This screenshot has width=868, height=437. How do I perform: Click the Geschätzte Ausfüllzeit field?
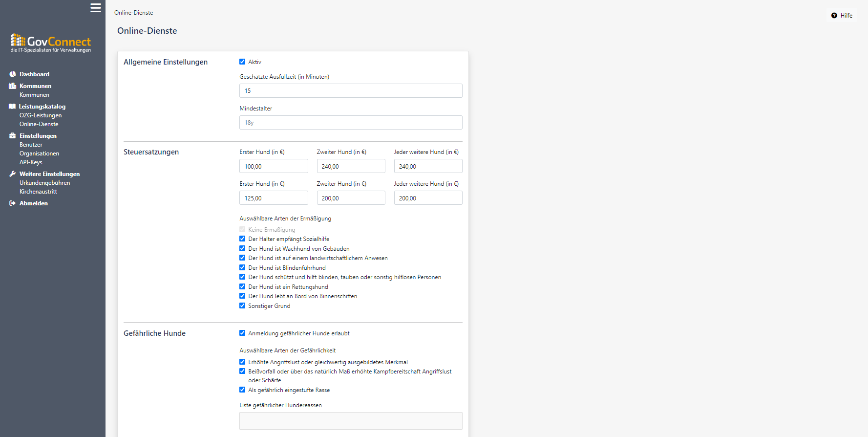click(x=351, y=90)
